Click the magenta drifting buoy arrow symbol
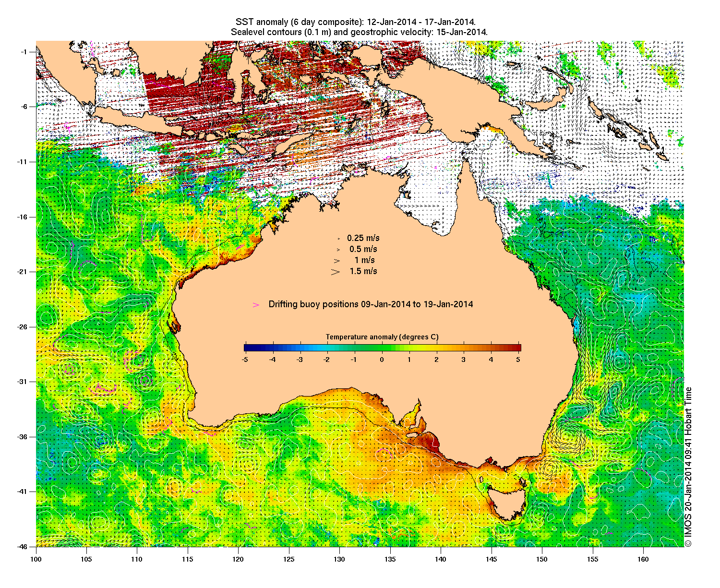The width and height of the screenshot is (720, 588). point(256,305)
